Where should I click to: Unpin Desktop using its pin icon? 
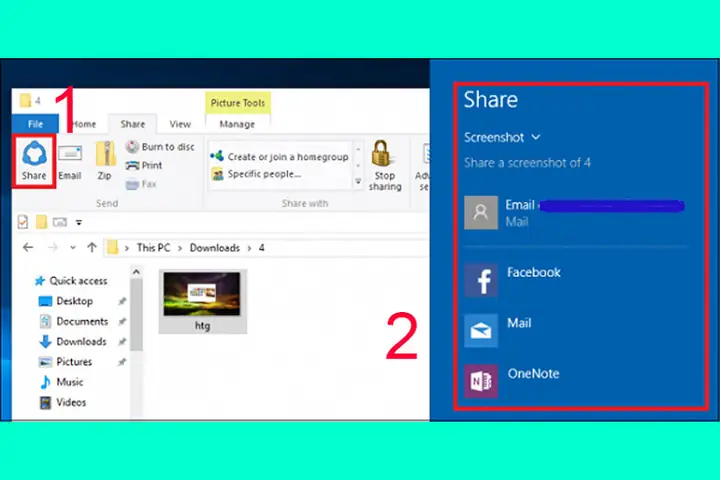click(122, 301)
